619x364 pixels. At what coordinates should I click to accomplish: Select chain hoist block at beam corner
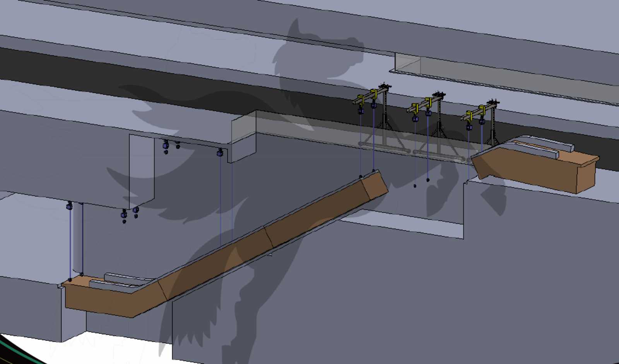pos(220,152)
